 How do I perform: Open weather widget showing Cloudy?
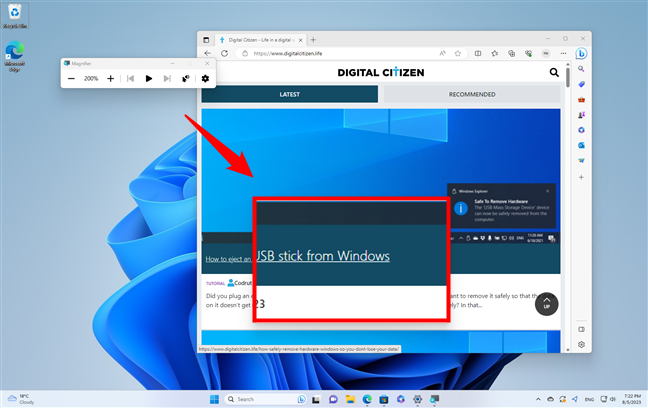(x=21, y=399)
